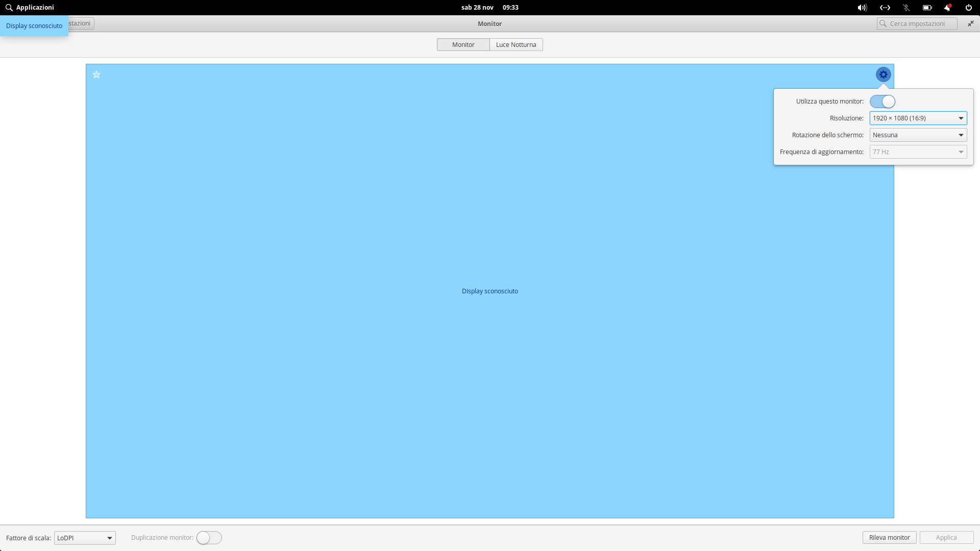Toggle 'Utilizza questo monitor' switch
Viewport: 980px width, 551px height.
coord(882,102)
